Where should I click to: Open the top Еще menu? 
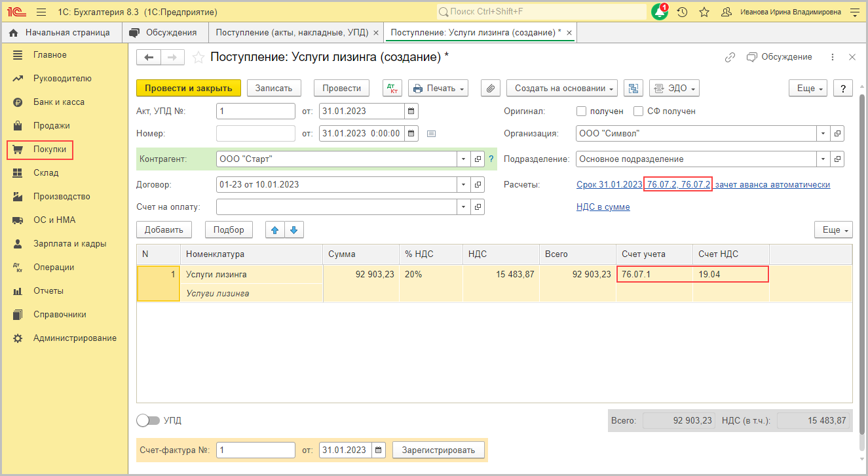point(808,88)
